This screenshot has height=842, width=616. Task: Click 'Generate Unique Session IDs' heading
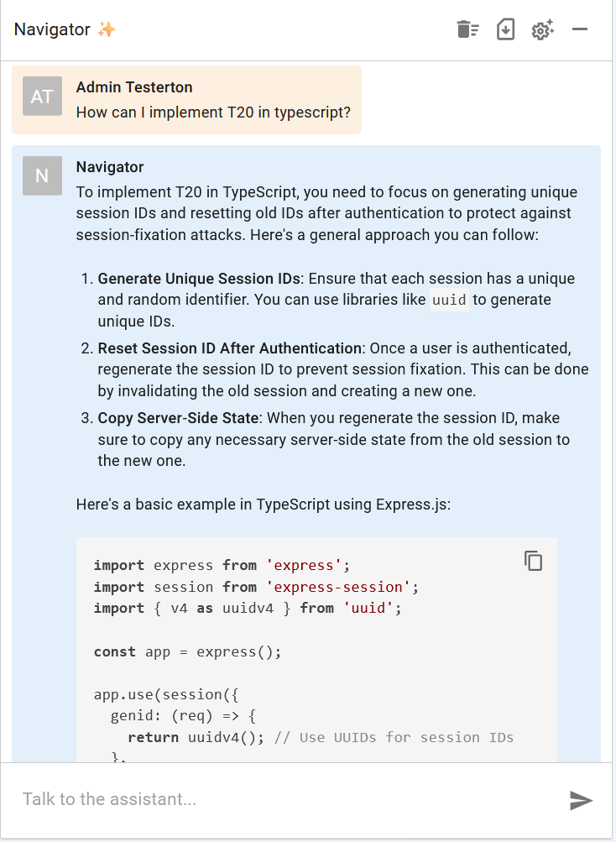coord(199,279)
